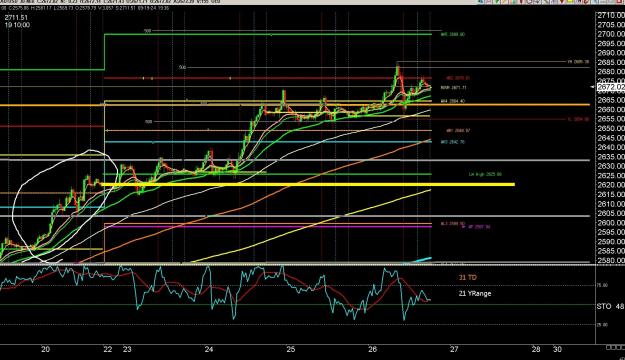Click 2580.00 on the price axis
Screen dimensions: 625x360
pyautogui.click(x=611, y=260)
